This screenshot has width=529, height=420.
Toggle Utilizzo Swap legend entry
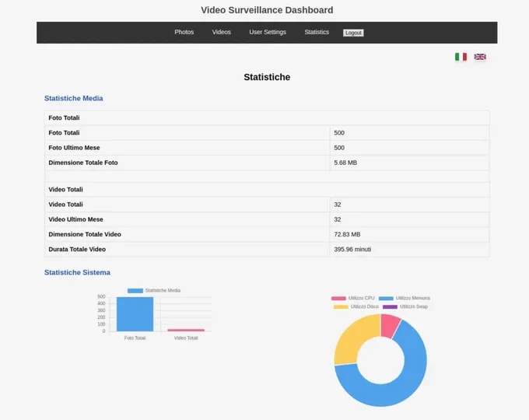coord(405,306)
